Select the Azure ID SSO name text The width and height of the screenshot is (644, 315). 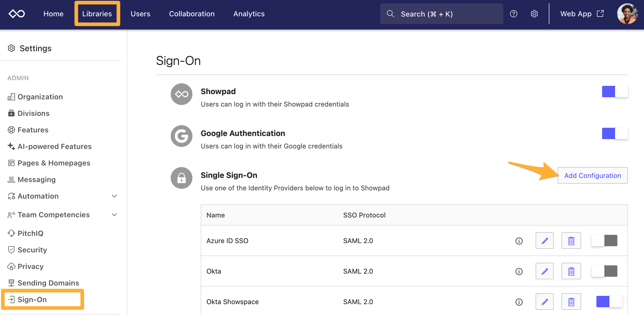click(227, 241)
